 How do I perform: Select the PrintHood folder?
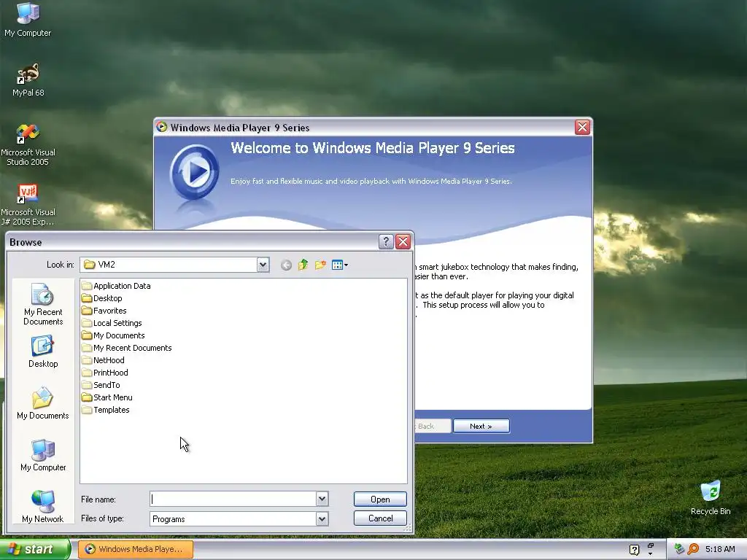point(105,373)
